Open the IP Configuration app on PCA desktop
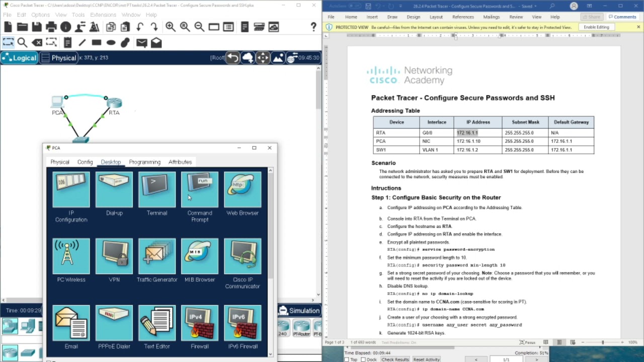644x362 pixels. click(x=71, y=190)
